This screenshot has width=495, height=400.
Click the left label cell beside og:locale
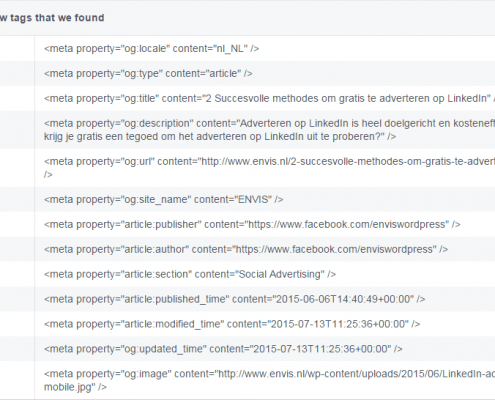17,49
